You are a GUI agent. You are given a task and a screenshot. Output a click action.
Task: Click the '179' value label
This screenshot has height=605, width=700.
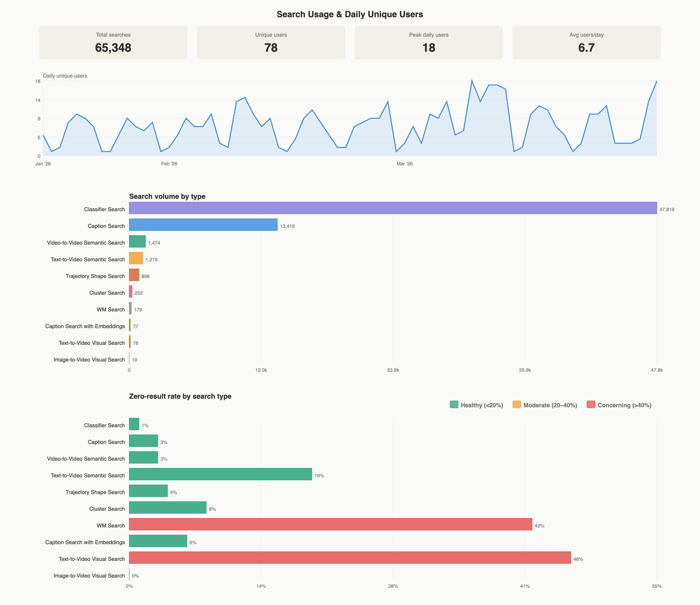coord(138,310)
